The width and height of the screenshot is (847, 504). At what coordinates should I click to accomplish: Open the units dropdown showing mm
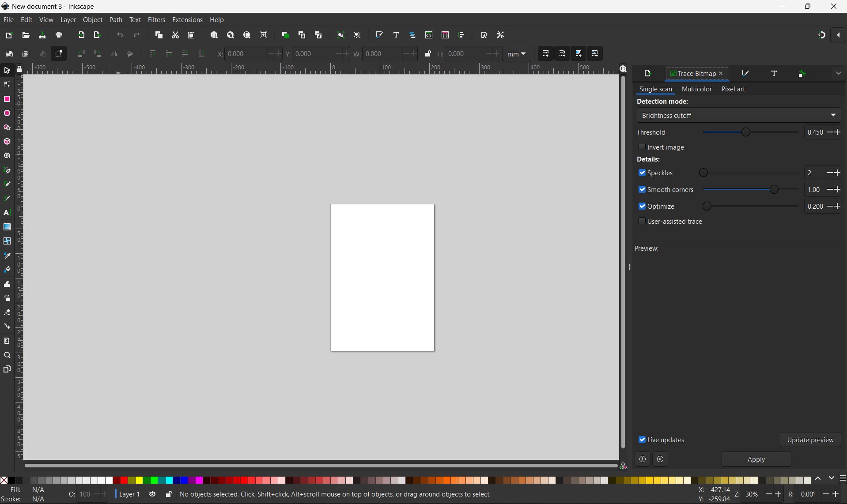coord(517,53)
